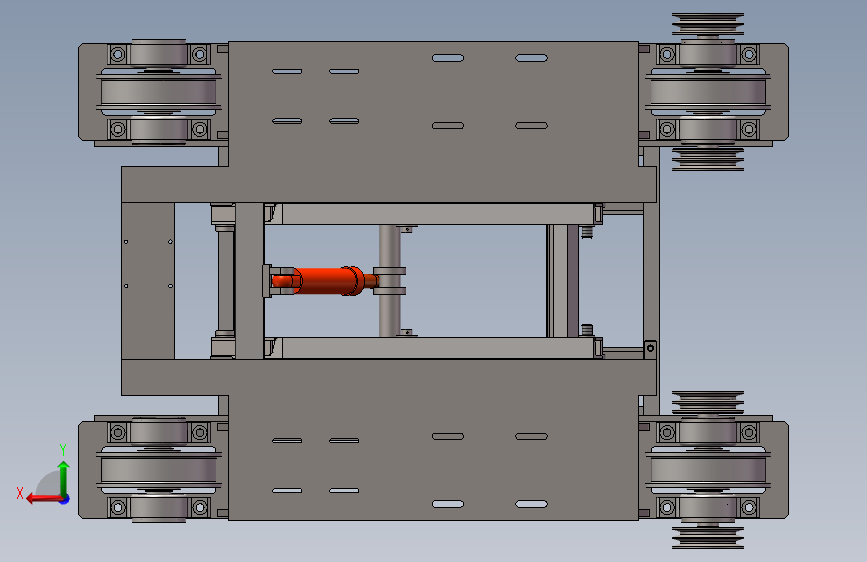Click the 'X' label of the triad

(20, 493)
